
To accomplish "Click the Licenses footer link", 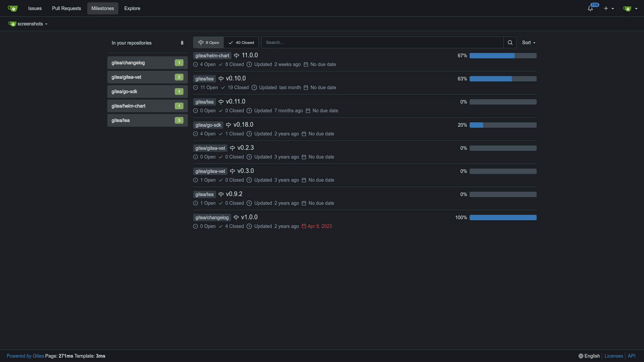I will pyautogui.click(x=613, y=356).
